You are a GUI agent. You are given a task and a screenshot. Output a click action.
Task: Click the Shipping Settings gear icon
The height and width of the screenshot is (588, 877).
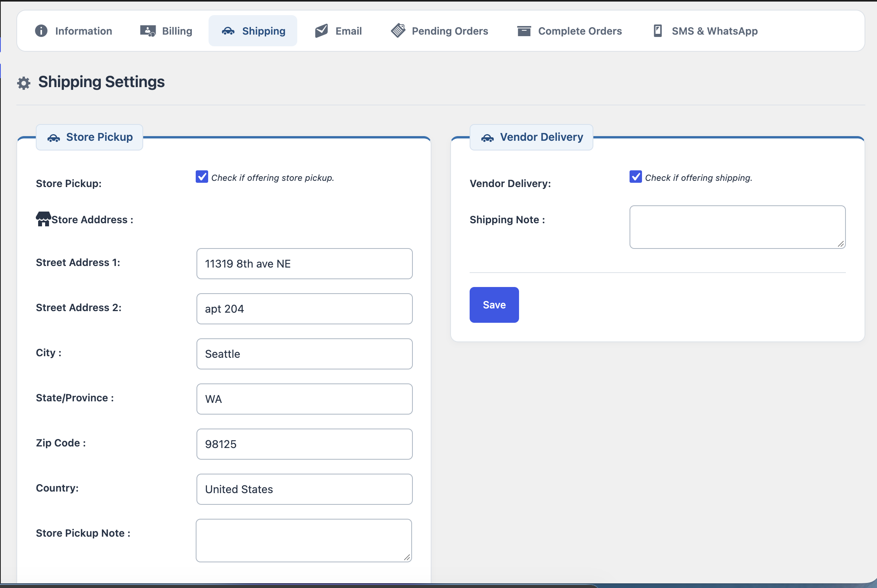24,83
